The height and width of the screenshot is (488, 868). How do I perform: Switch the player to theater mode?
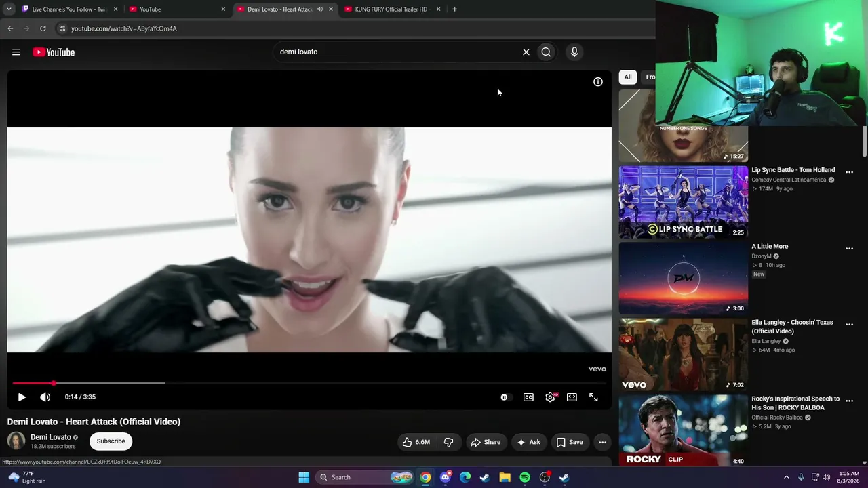pyautogui.click(x=572, y=397)
